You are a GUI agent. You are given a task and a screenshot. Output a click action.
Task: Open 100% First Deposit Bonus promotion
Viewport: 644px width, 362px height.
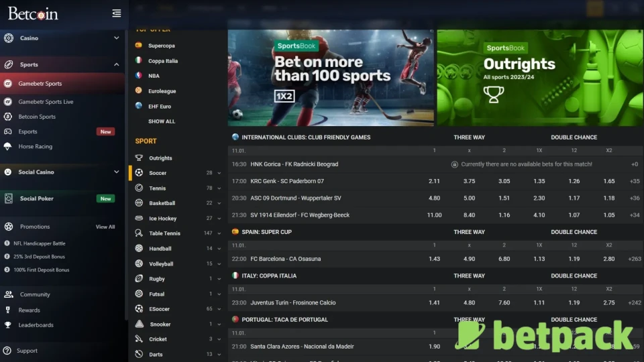point(41,269)
